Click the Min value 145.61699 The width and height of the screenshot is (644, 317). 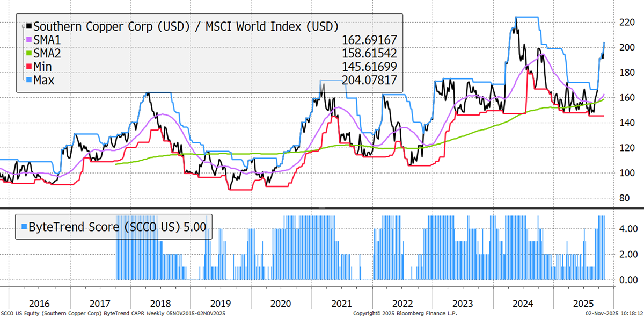pyautogui.click(x=369, y=67)
